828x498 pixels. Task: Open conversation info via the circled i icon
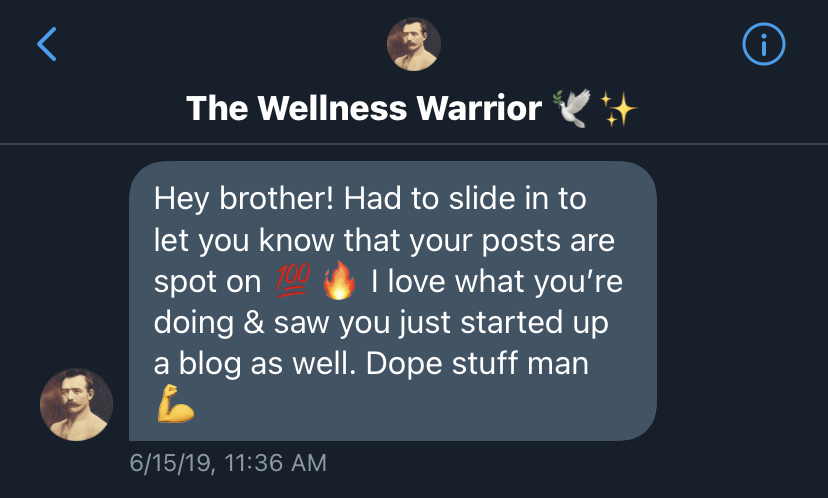[x=764, y=44]
